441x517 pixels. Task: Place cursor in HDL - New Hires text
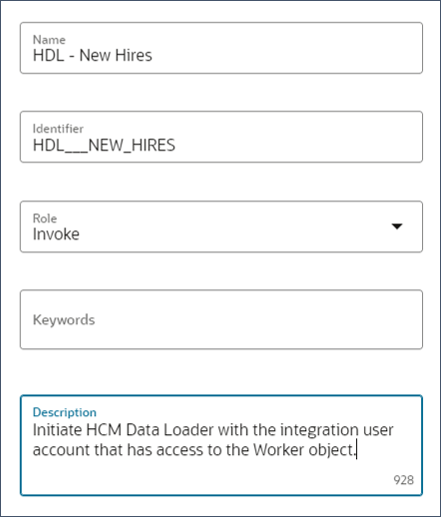click(x=92, y=55)
